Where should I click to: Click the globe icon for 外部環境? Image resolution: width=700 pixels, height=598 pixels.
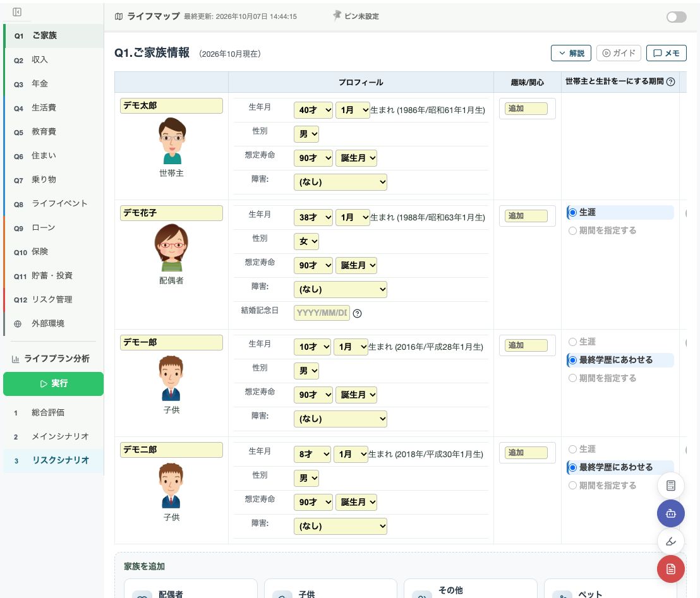18,324
